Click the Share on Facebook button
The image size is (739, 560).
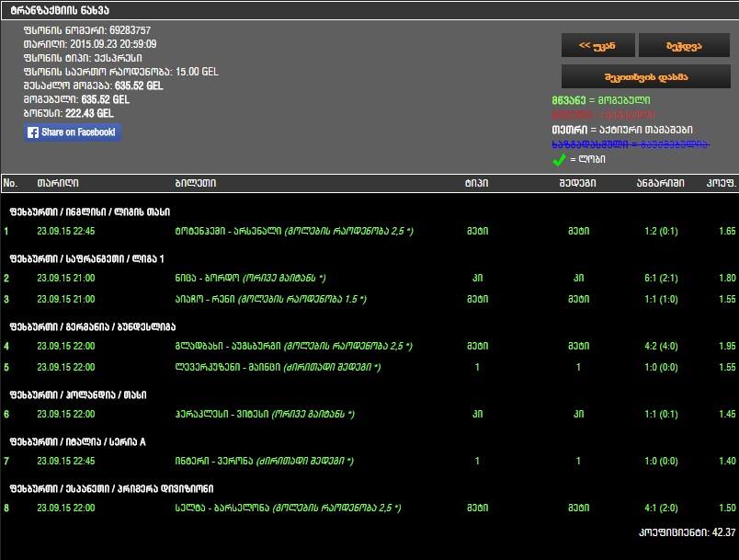pyautogui.click(x=73, y=132)
